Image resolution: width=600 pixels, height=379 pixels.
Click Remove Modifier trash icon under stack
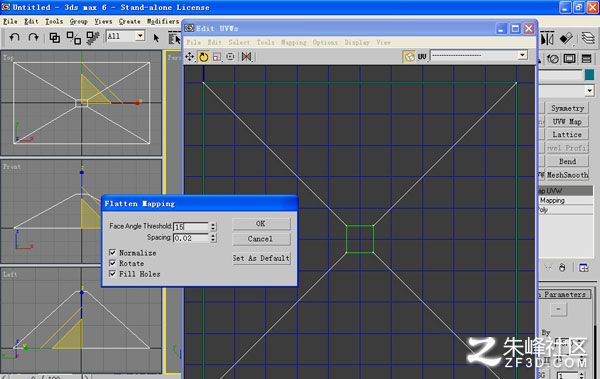[562, 268]
